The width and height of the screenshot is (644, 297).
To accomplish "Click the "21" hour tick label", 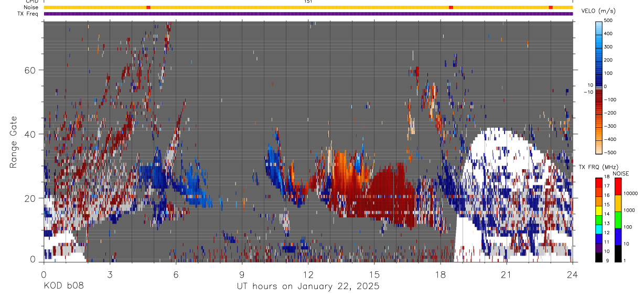I will [507, 274].
